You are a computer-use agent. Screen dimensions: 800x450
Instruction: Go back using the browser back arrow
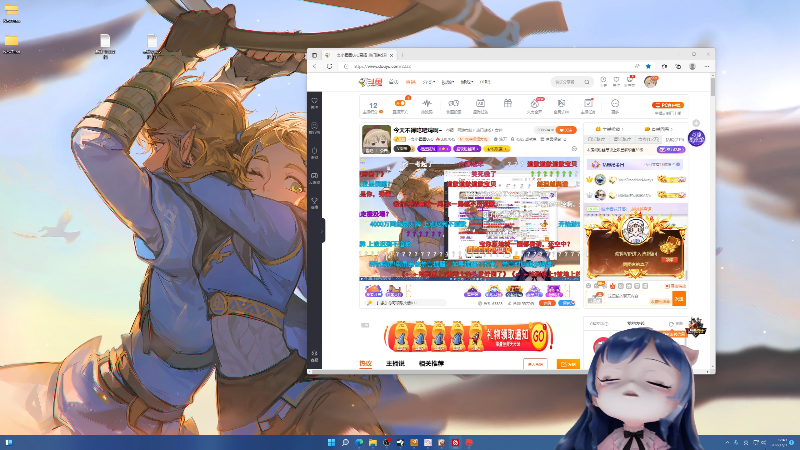click(x=315, y=66)
